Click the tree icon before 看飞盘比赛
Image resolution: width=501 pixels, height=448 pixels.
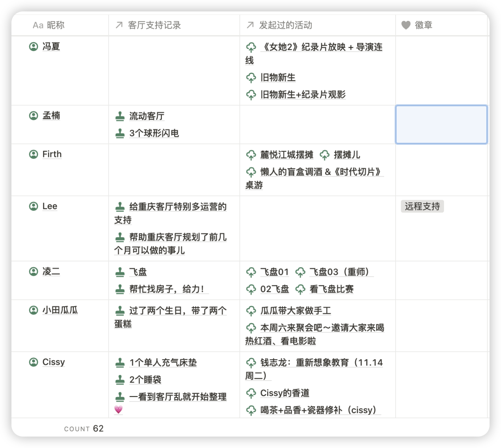pos(300,289)
